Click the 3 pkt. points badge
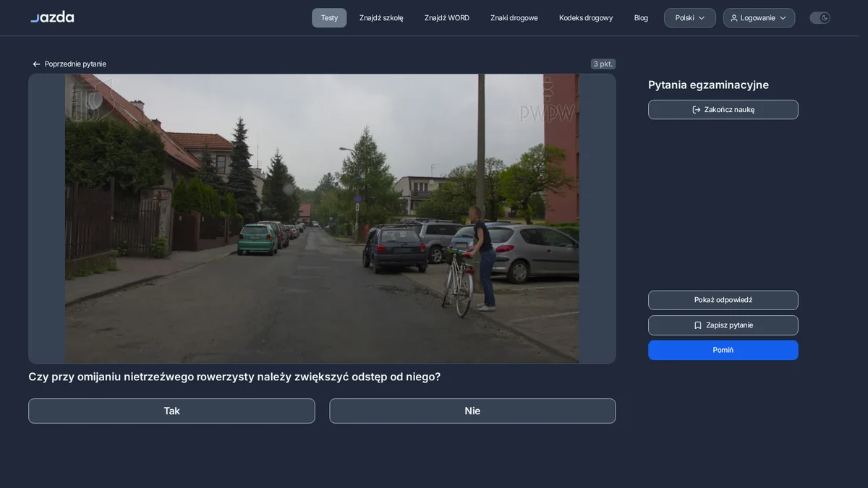 [x=603, y=64]
